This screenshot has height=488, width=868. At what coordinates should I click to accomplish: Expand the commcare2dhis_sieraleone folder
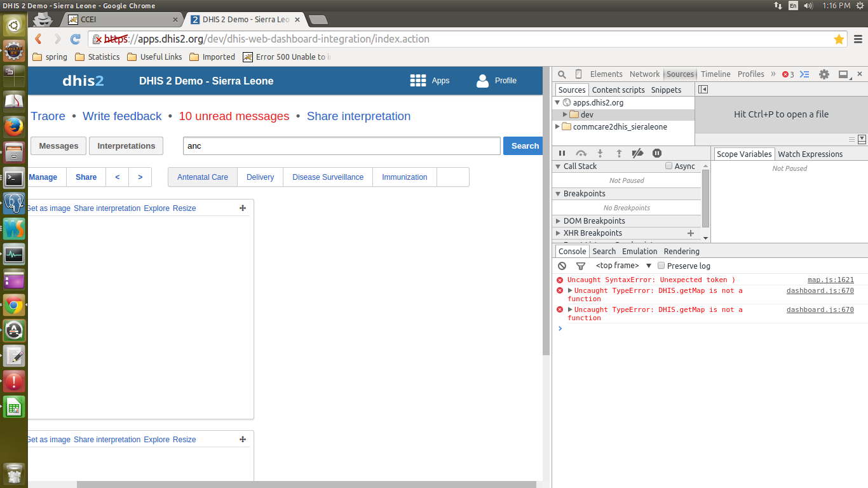(558, 126)
